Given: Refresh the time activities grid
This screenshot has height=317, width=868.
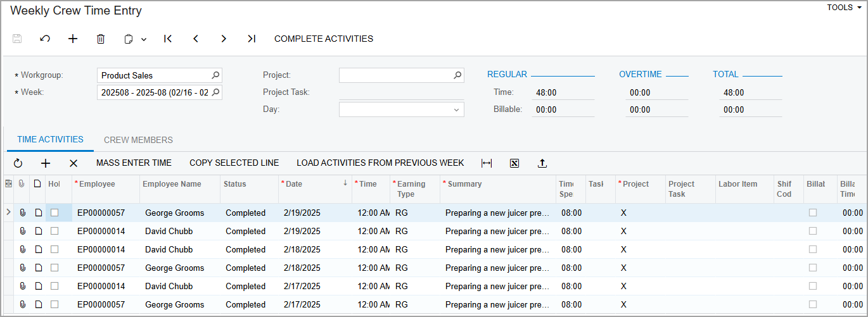Looking at the screenshot, I should [18, 163].
